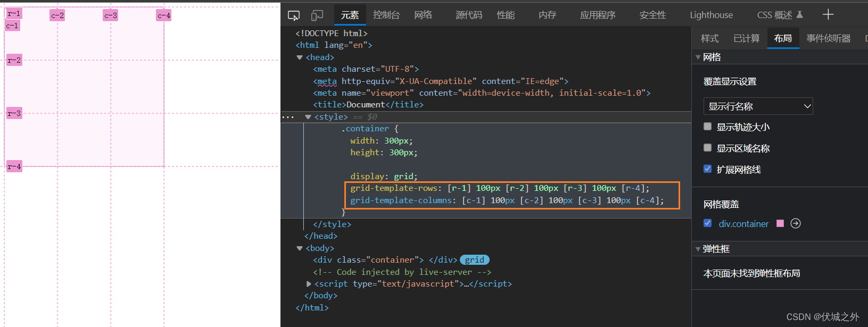The height and width of the screenshot is (327, 868).
Task: Select the meta http-equiv X-UA-Compatible node
Action: pyautogui.click(x=441, y=81)
